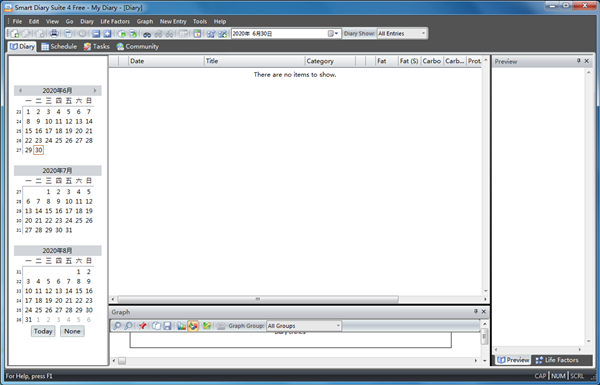The width and height of the screenshot is (600, 385).
Task: Open the Tools menu
Action: coord(200,21)
